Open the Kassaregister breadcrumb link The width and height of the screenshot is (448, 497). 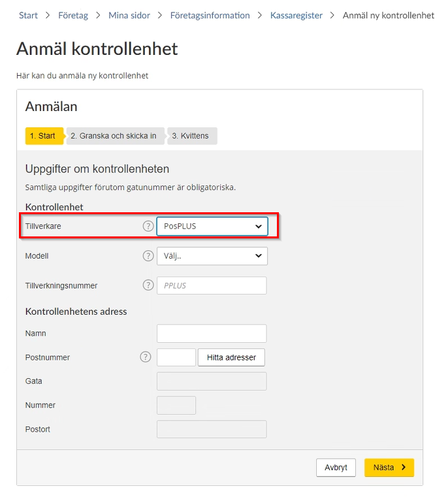coord(296,15)
